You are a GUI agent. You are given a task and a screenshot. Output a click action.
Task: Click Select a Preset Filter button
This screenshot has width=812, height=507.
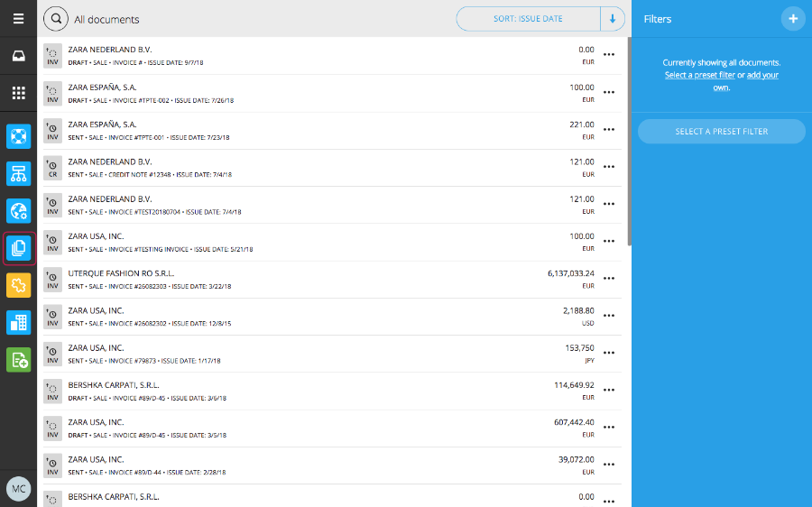pos(722,132)
